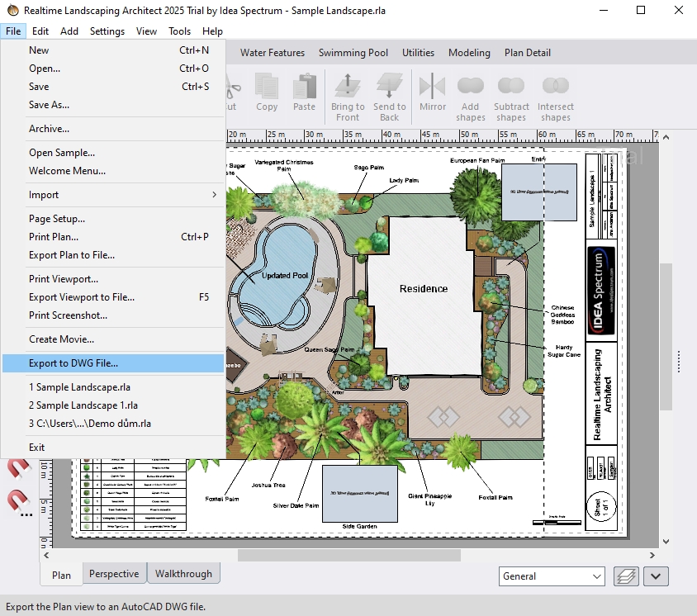
Task: Switch to the Plan Detail tab
Action: [528, 53]
